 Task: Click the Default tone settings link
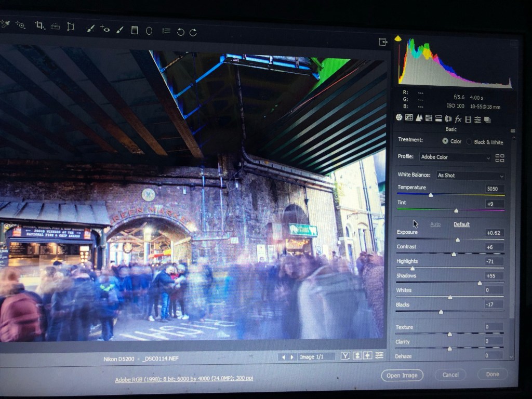tap(461, 224)
